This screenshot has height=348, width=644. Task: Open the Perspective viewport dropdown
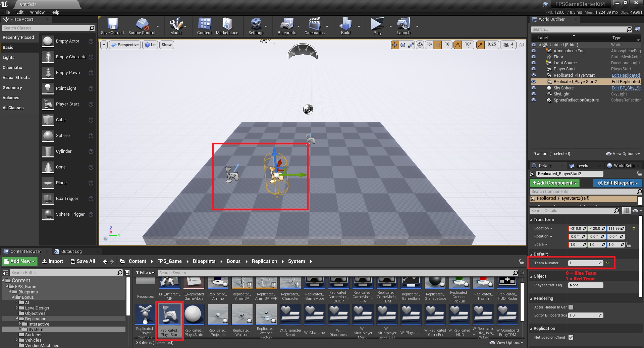click(x=125, y=45)
